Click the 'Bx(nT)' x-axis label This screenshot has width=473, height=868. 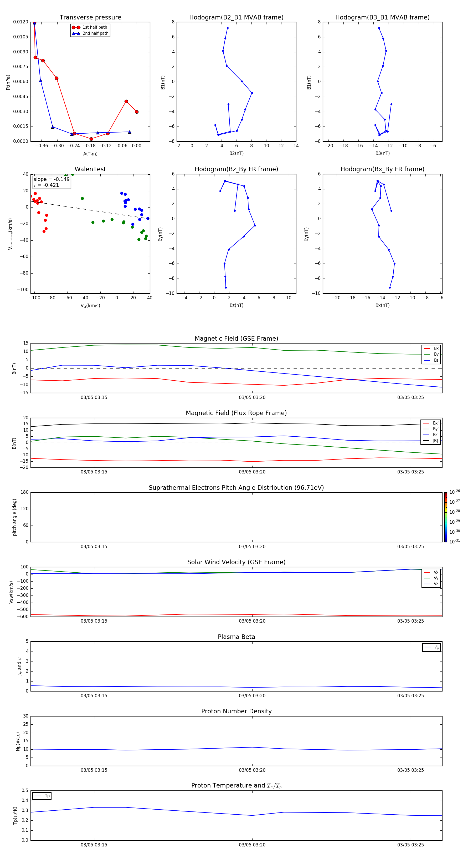(382, 305)
